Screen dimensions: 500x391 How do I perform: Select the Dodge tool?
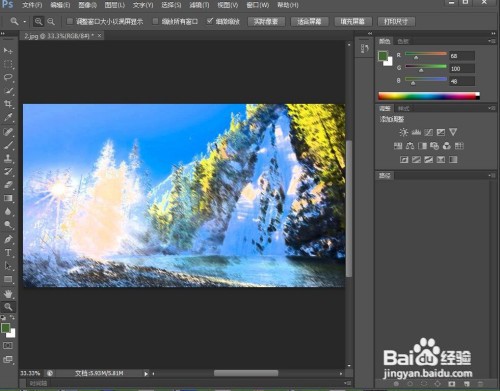coord(8,225)
